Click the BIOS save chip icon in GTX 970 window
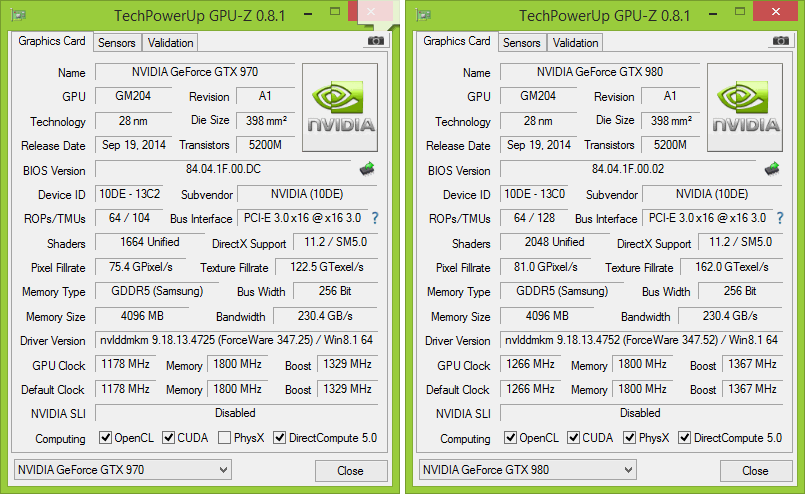The height and width of the screenshot is (494, 805). (x=367, y=168)
